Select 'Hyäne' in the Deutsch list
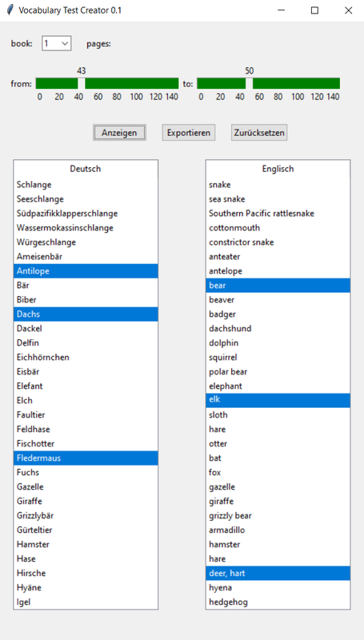Screen dimensions: 364x640 (86, 587)
